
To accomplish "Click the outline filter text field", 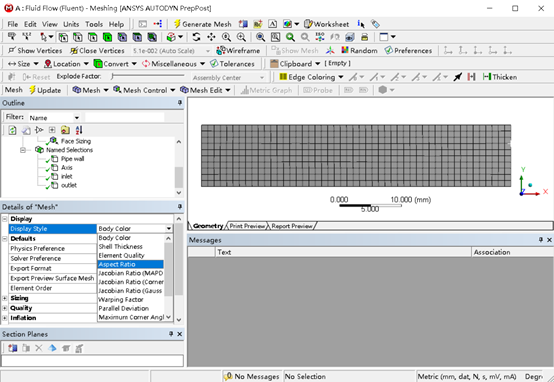I will pyautogui.click(x=125, y=118).
